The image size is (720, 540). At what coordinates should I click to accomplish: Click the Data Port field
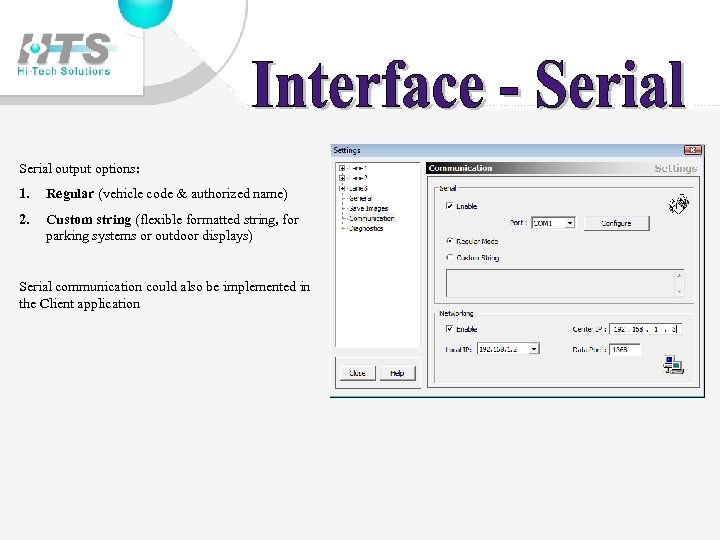(x=624, y=349)
